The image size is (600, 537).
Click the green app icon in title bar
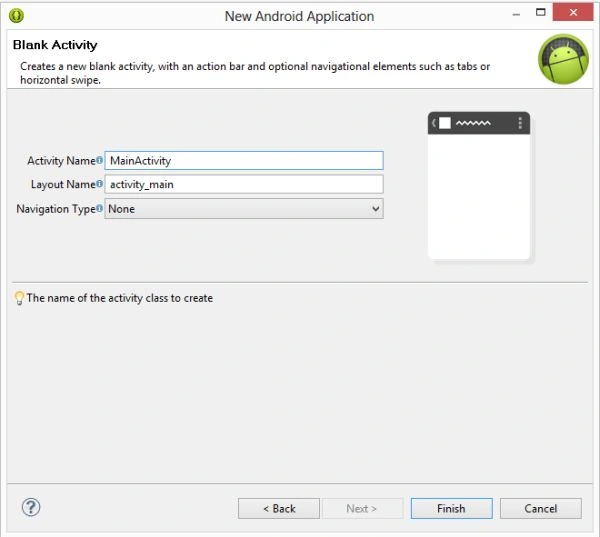(x=16, y=16)
